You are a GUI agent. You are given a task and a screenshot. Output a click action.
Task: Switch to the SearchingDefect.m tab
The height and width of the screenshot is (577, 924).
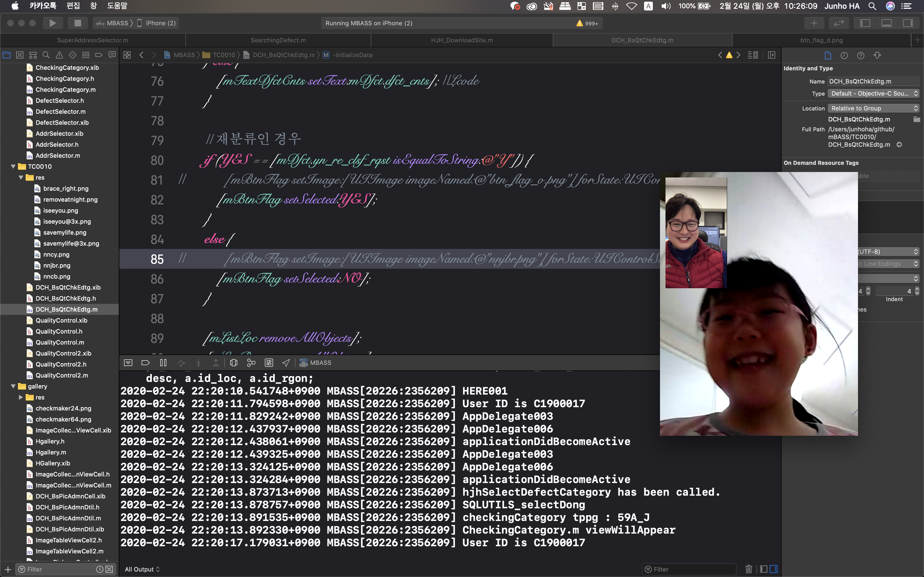pos(278,40)
